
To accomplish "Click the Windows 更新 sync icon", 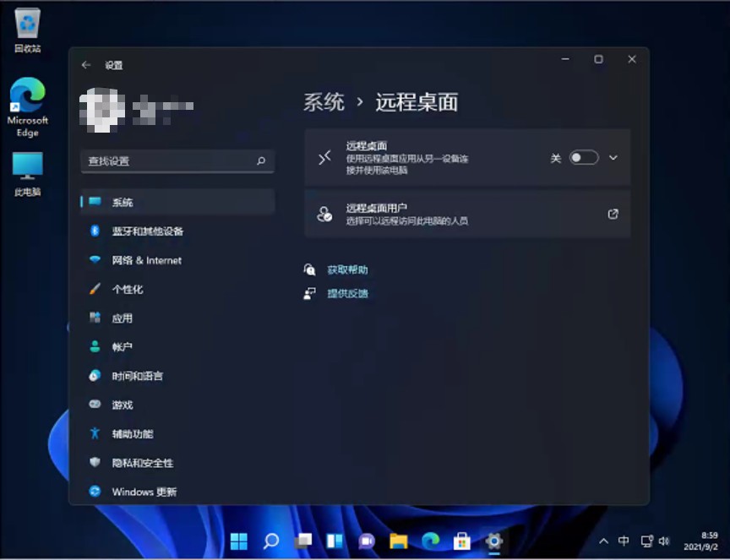I will [x=95, y=491].
